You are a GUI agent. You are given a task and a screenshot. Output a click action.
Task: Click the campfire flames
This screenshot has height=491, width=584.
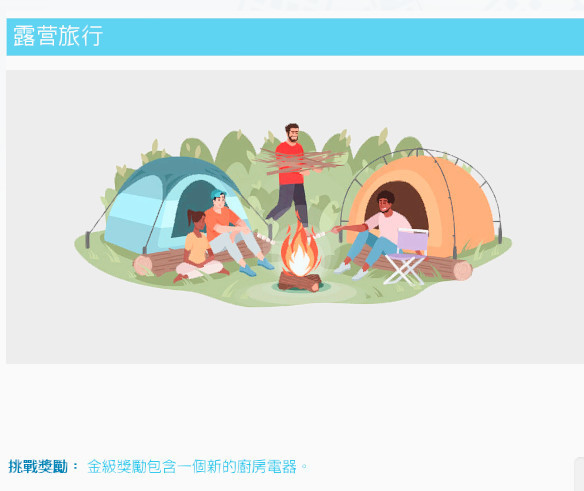pos(300,248)
